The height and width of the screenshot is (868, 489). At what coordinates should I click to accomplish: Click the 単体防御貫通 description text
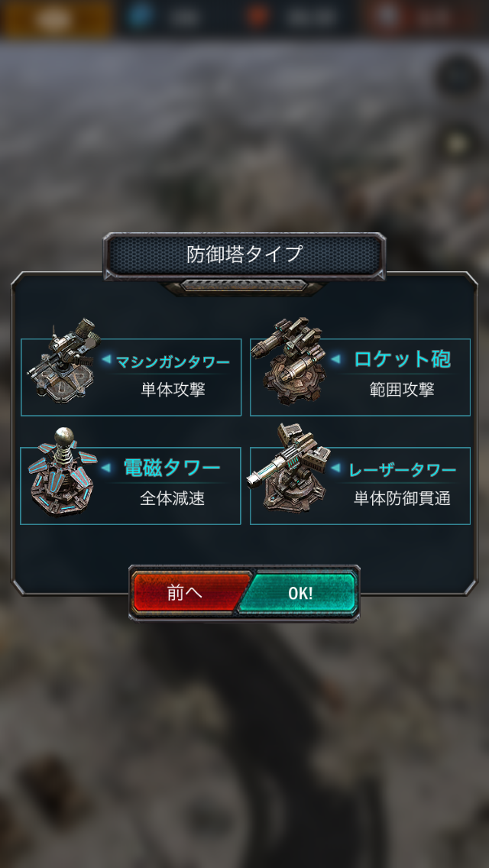(x=402, y=498)
